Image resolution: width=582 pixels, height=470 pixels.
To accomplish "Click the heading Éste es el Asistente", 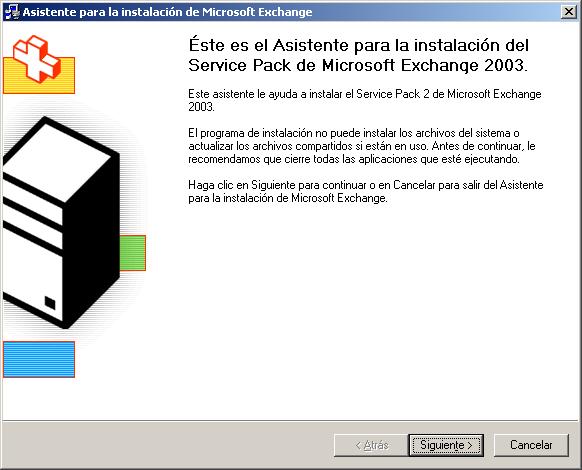I will tap(359, 45).
